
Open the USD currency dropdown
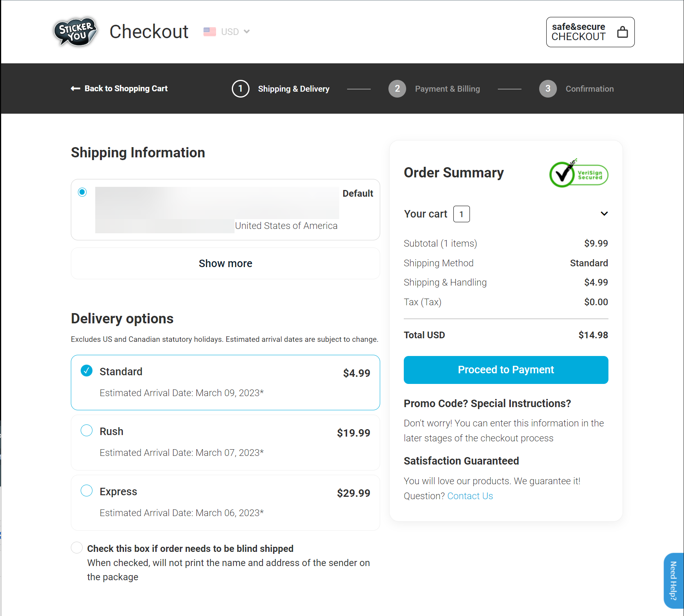pyautogui.click(x=235, y=32)
